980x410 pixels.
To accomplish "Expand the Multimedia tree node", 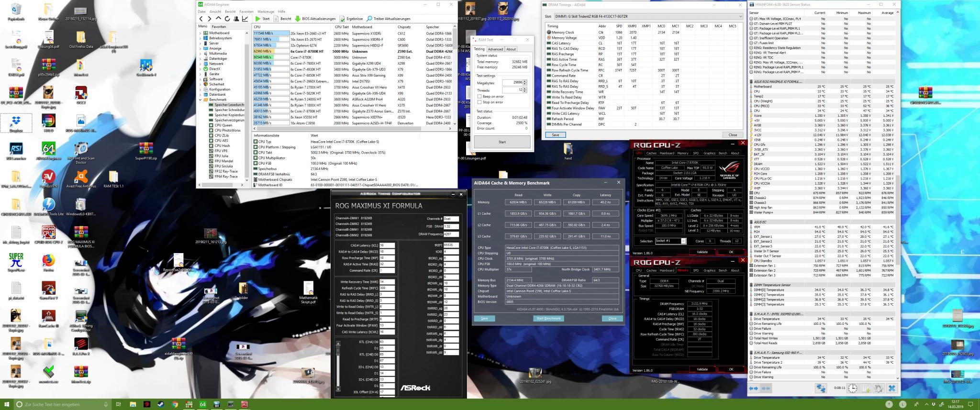I will pos(200,54).
